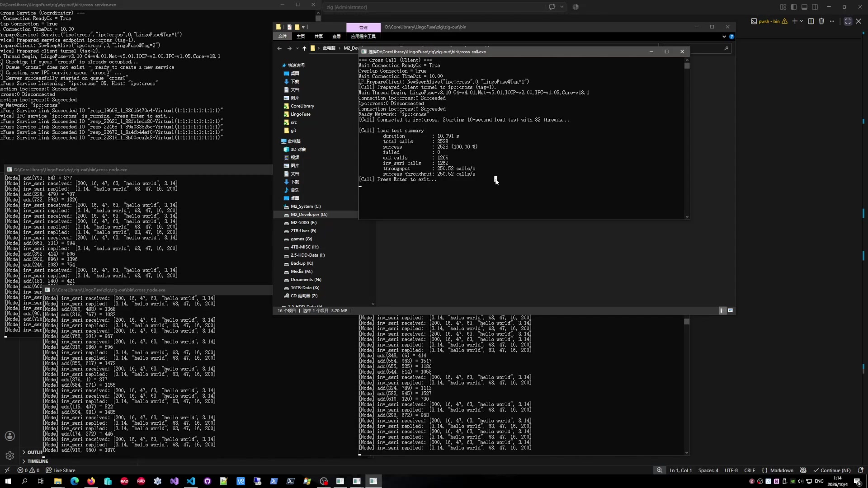868x488 pixels.
Task: Expand the OUTLINE section
Action: pyautogui.click(x=32, y=452)
